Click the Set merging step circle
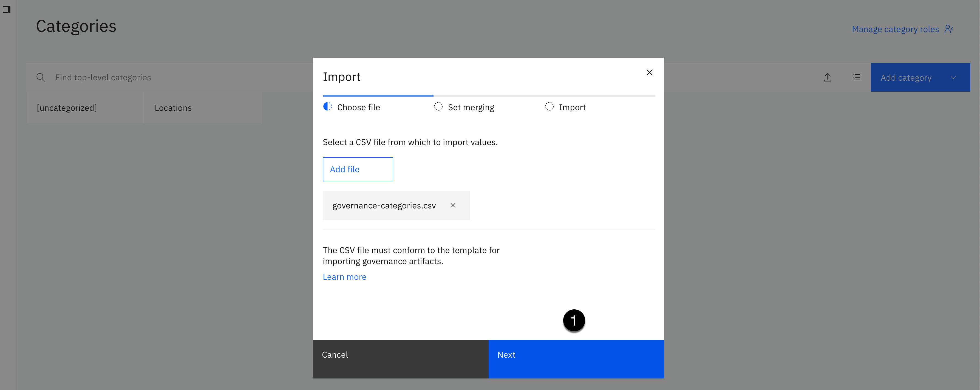The width and height of the screenshot is (980, 390). pos(438,107)
